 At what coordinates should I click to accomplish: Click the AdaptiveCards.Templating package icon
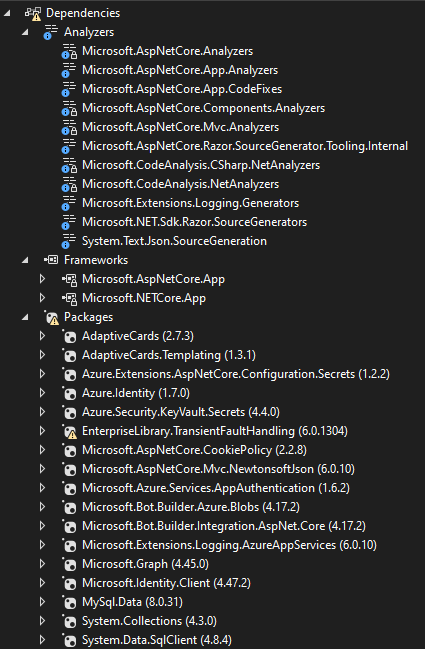pos(69,356)
